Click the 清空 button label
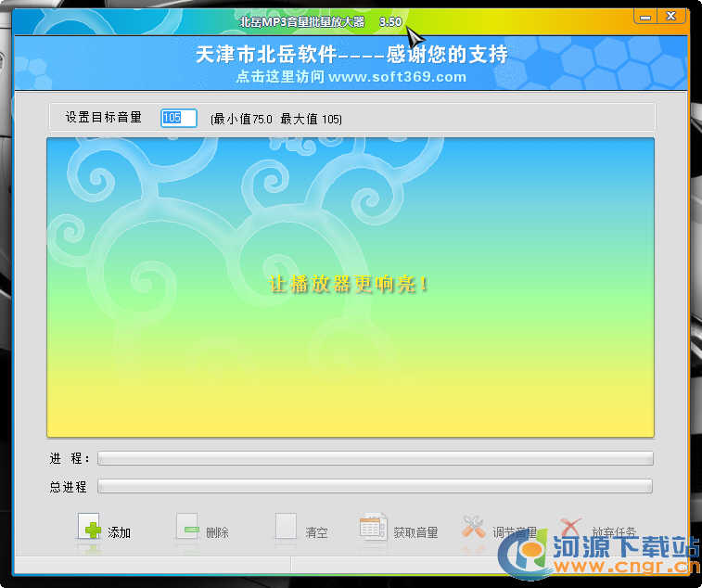The width and height of the screenshot is (702, 588). (316, 532)
